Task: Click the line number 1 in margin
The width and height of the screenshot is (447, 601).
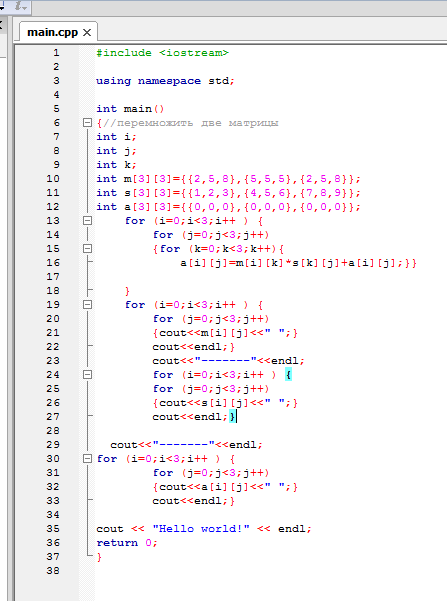Action: coord(56,53)
